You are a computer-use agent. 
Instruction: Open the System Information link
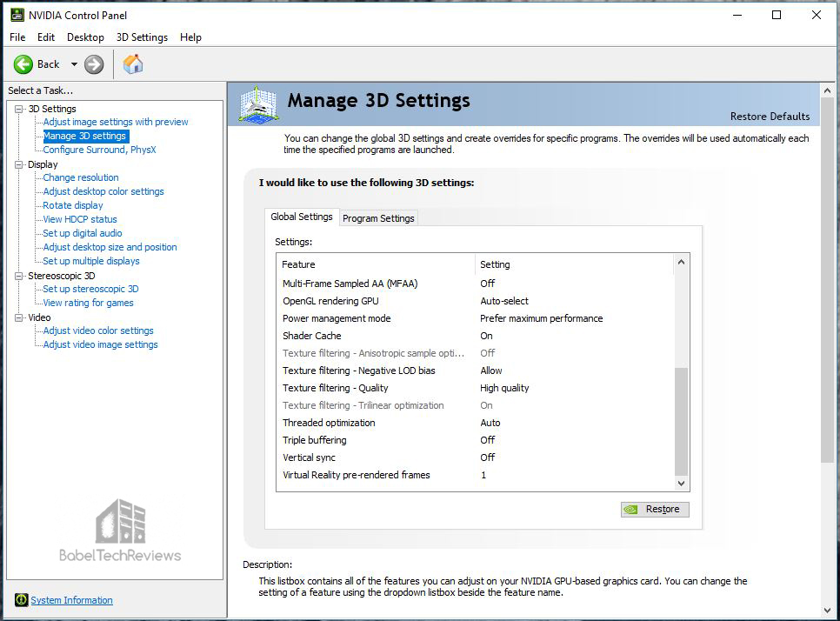(72, 600)
